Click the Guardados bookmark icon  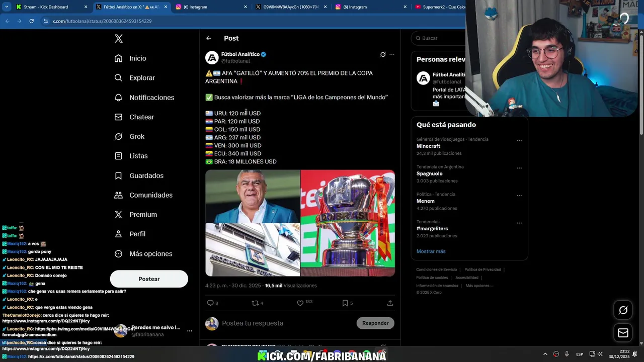tap(118, 175)
